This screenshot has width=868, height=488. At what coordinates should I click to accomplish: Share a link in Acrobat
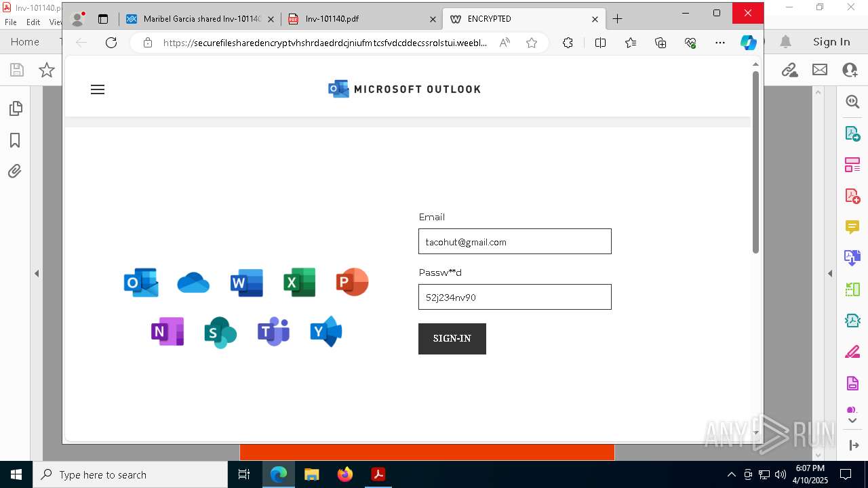789,70
